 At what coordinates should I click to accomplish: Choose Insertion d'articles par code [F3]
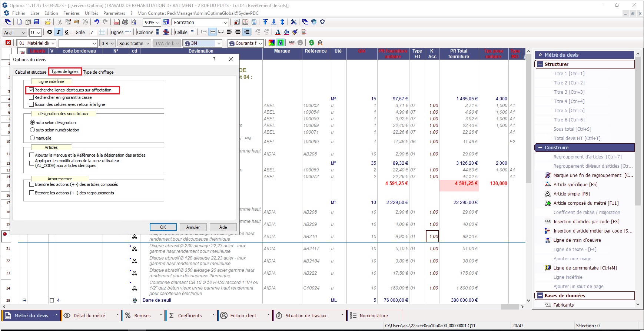point(586,221)
